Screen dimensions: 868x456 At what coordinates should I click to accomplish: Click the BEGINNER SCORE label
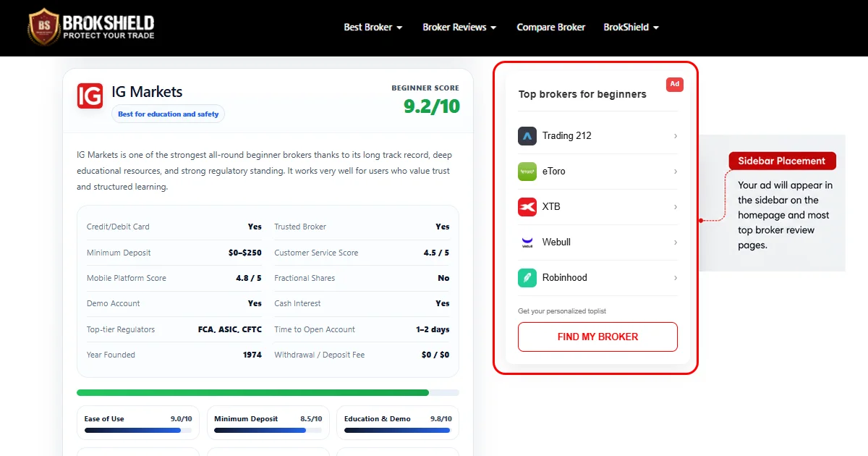425,88
